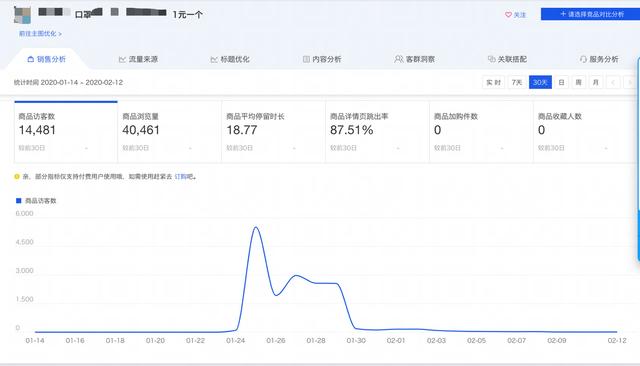This screenshot has width=640, height=366.
Task: Select the 月 period option
Action: pos(596,82)
